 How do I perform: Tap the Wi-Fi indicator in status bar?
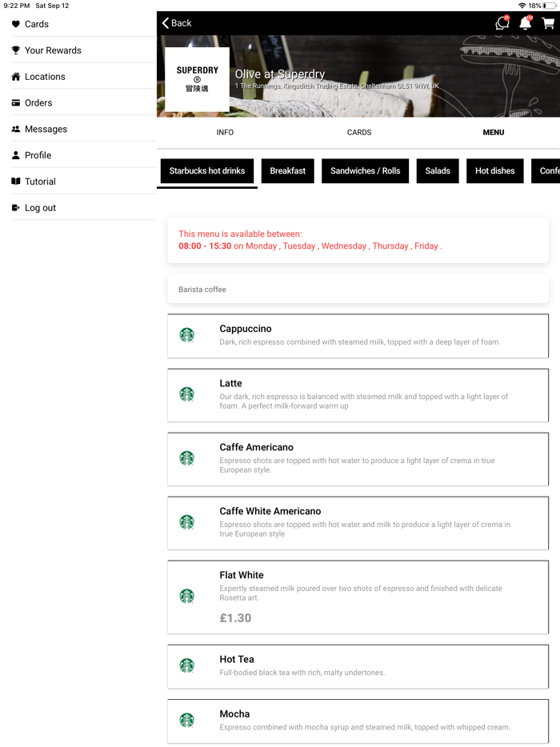point(522,6)
